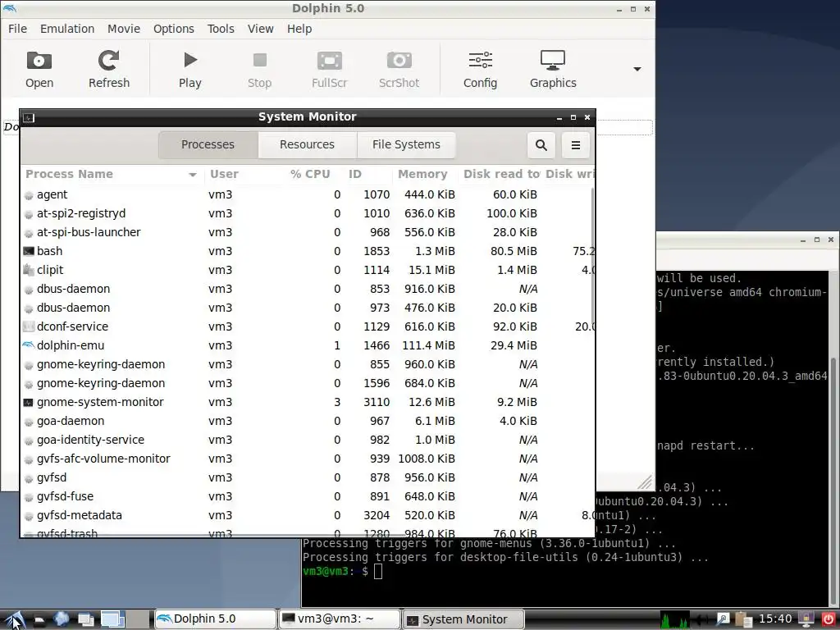
Task: Click the 15:40 clock in taskbar
Action: (x=775, y=619)
